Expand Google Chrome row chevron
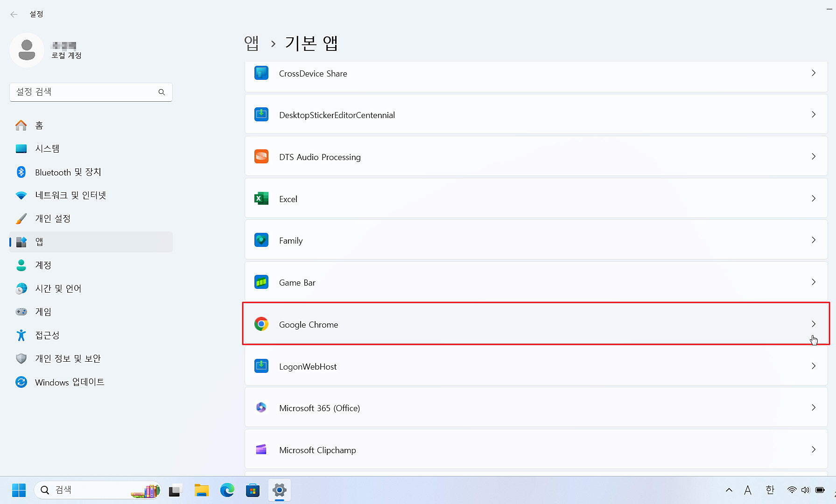The height and width of the screenshot is (504, 836). pyautogui.click(x=814, y=324)
